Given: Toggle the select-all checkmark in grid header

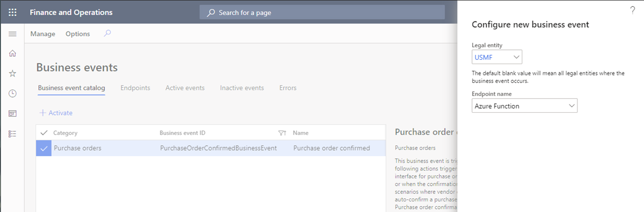Looking at the screenshot, I should click(43, 133).
